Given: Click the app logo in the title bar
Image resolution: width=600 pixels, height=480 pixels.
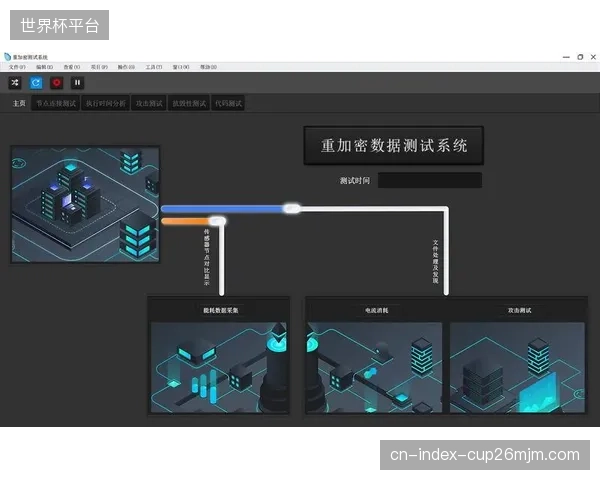Looking at the screenshot, I should point(7,57).
